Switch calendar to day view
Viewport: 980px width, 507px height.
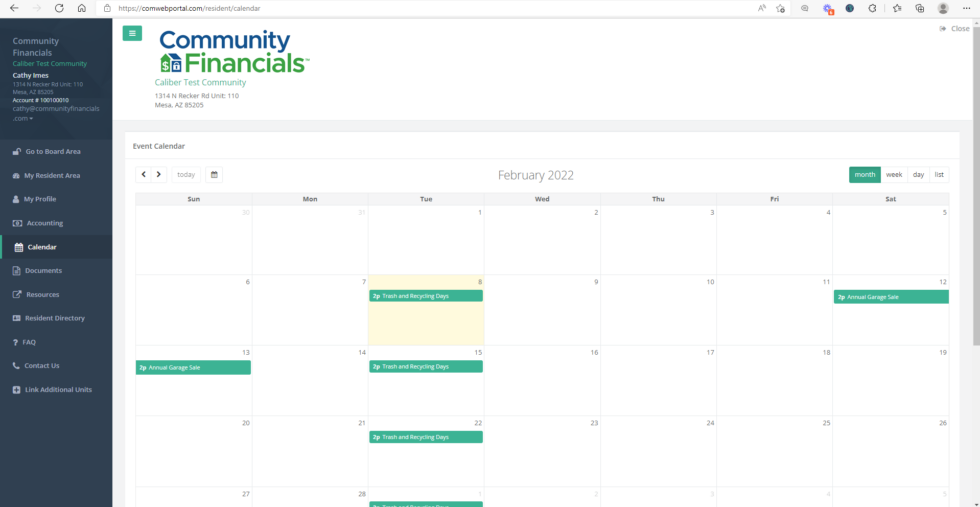(x=918, y=175)
